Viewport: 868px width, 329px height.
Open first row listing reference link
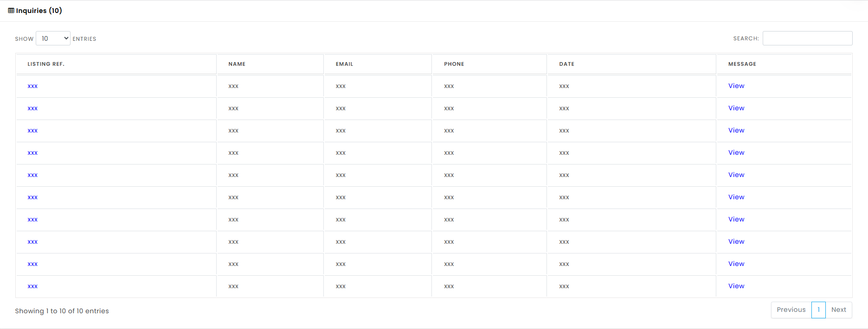(32, 86)
